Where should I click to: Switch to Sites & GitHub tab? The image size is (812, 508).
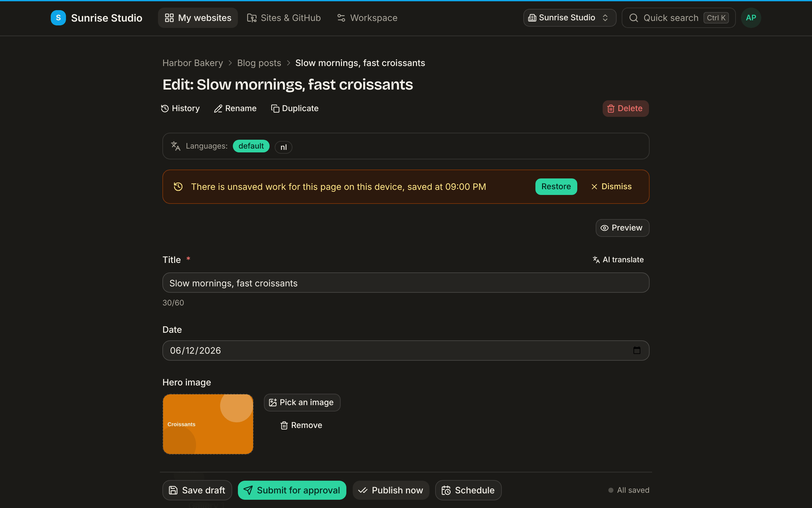point(284,18)
